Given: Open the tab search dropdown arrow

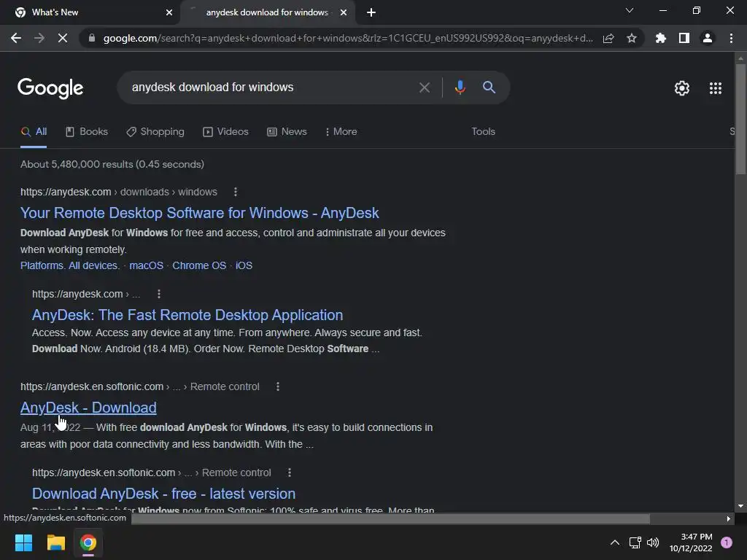Looking at the screenshot, I should [x=630, y=10].
